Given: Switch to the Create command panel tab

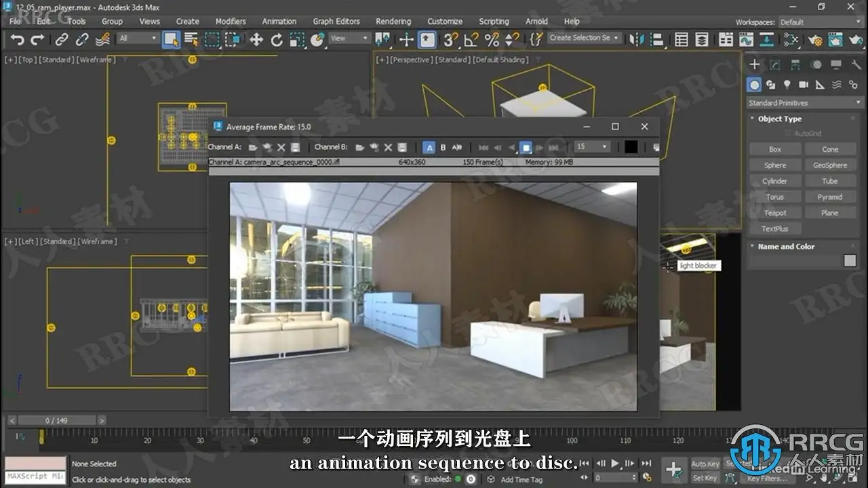Looking at the screenshot, I should coord(755,64).
